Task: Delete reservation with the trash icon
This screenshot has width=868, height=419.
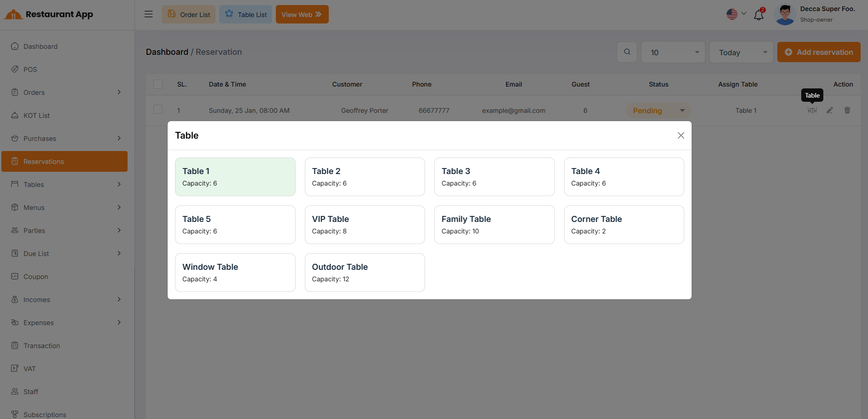Action: pos(847,111)
